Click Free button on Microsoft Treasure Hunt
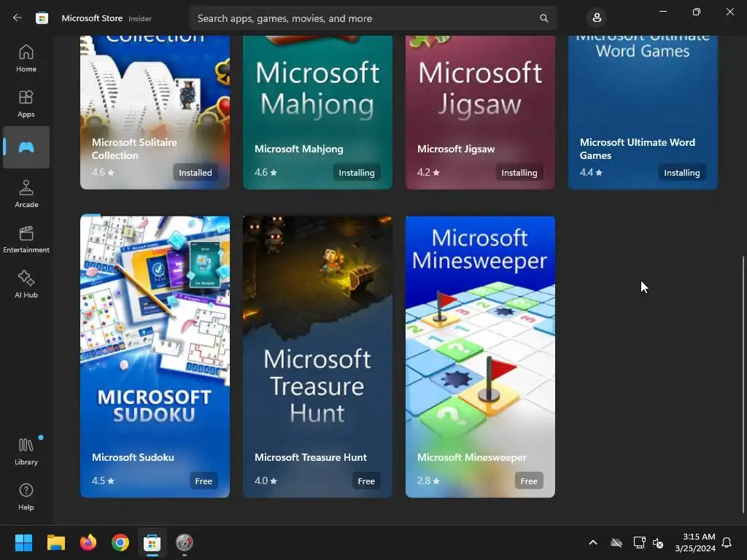The width and height of the screenshot is (747, 560). coord(366,481)
